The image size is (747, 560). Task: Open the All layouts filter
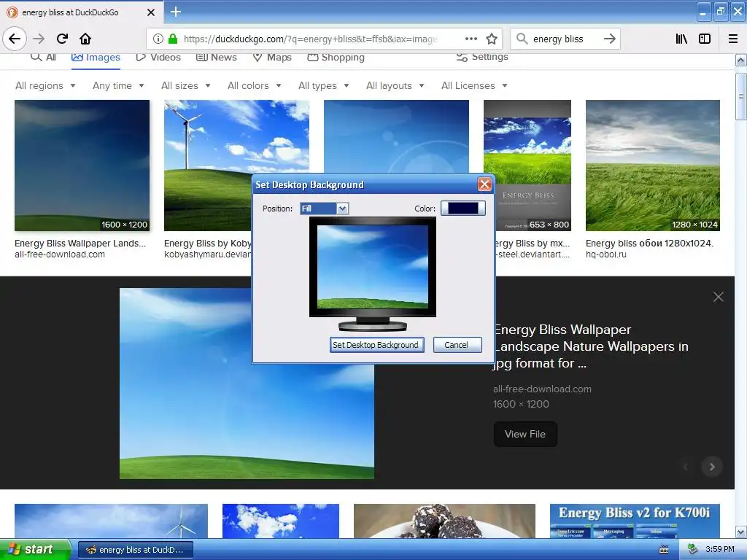[x=395, y=86]
